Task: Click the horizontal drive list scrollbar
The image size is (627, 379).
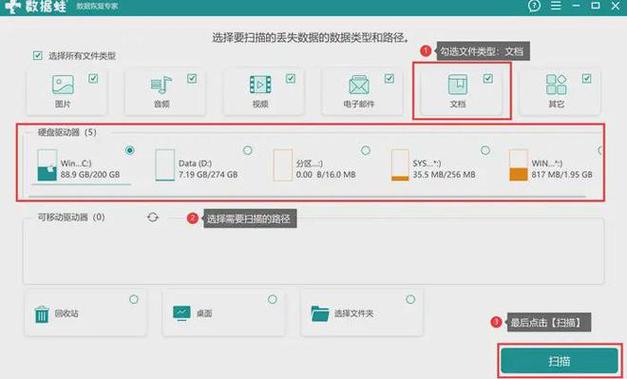Action: pos(307,196)
